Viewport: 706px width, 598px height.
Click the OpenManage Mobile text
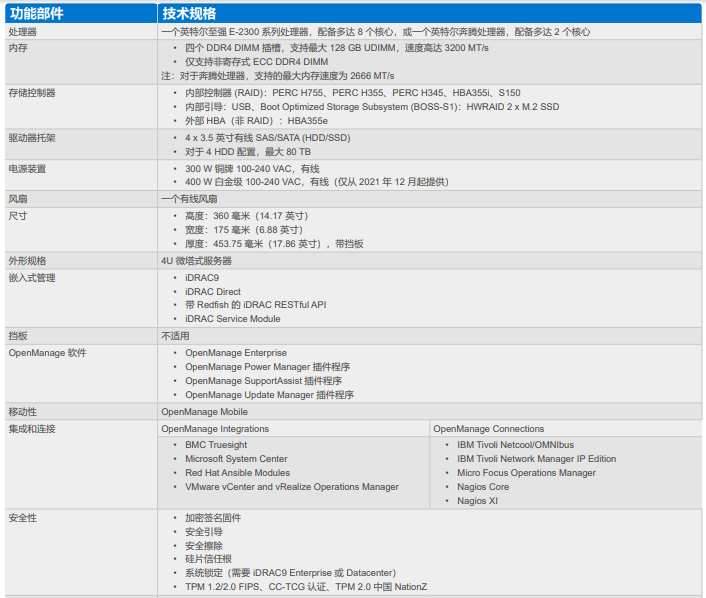point(205,412)
